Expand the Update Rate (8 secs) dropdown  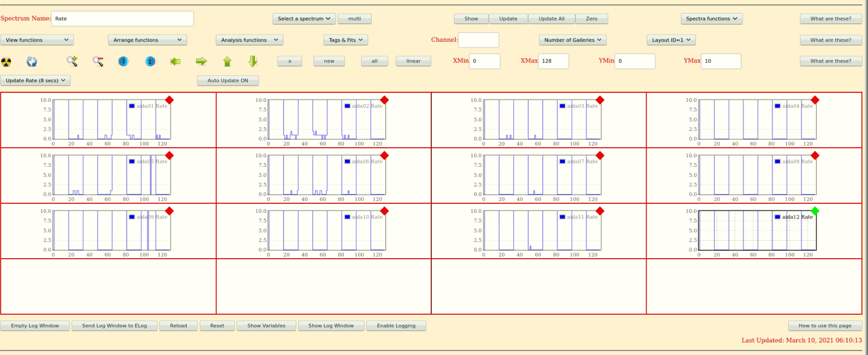pyautogui.click(x=35, y=81)
